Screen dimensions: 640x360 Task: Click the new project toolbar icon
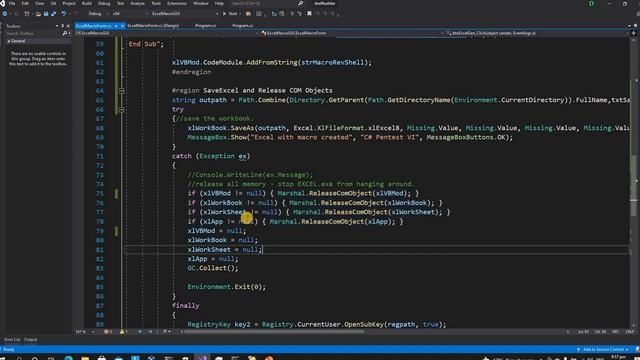click(x=27, y=13)
